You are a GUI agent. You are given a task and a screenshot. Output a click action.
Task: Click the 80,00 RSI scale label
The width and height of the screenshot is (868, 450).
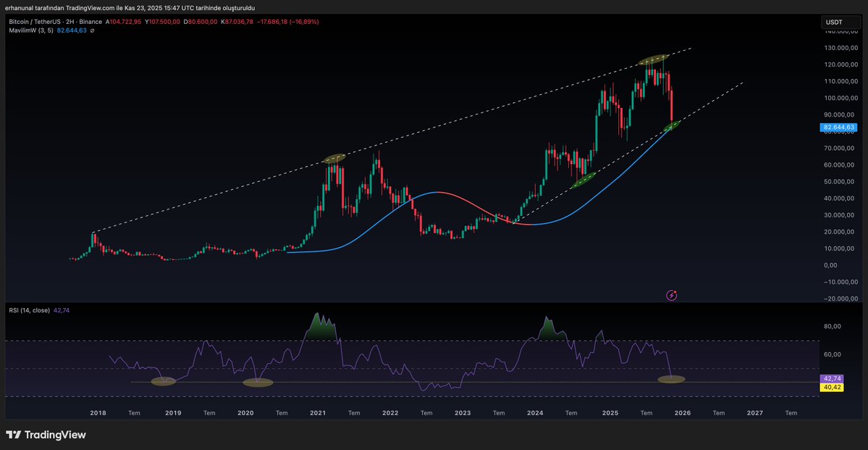point(832,326)
